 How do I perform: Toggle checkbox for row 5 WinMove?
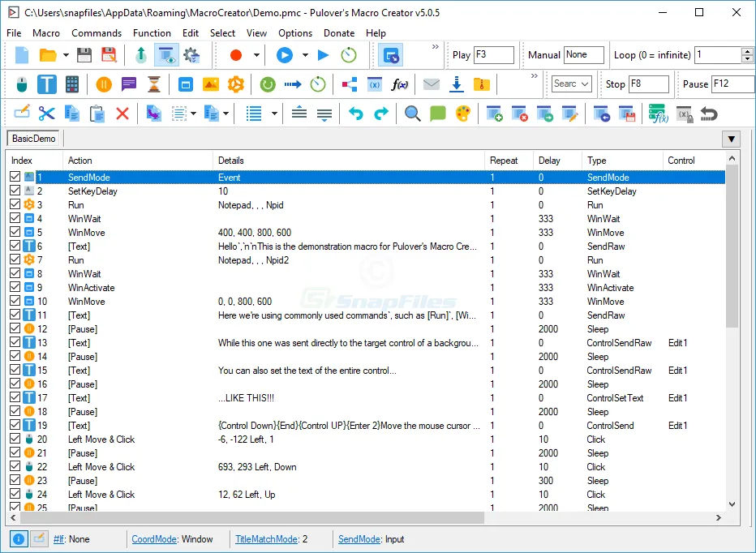coord(15,232)
